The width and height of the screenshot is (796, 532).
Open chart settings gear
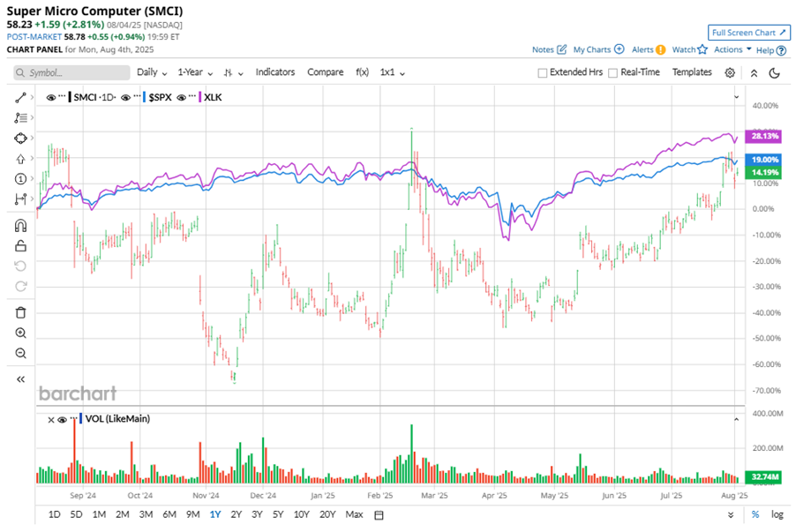730,72
